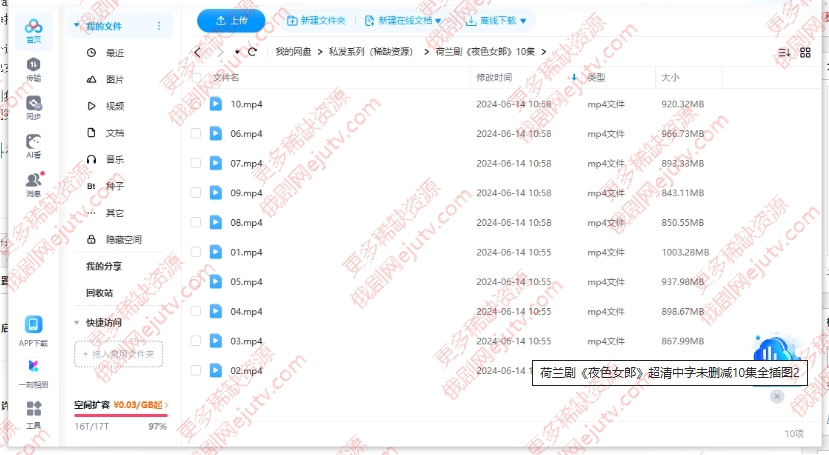Image resolution: width=829 pixels, height=455 pixels.
Task: Click the 上传 upload button
Action: pos(231,21)
